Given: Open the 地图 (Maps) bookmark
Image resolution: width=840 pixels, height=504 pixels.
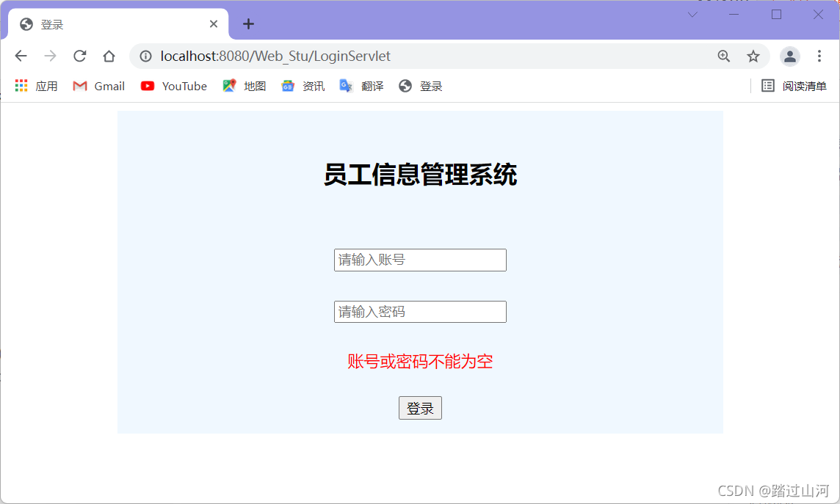Looking at the screenshot, I should click(x=244, y=86).
